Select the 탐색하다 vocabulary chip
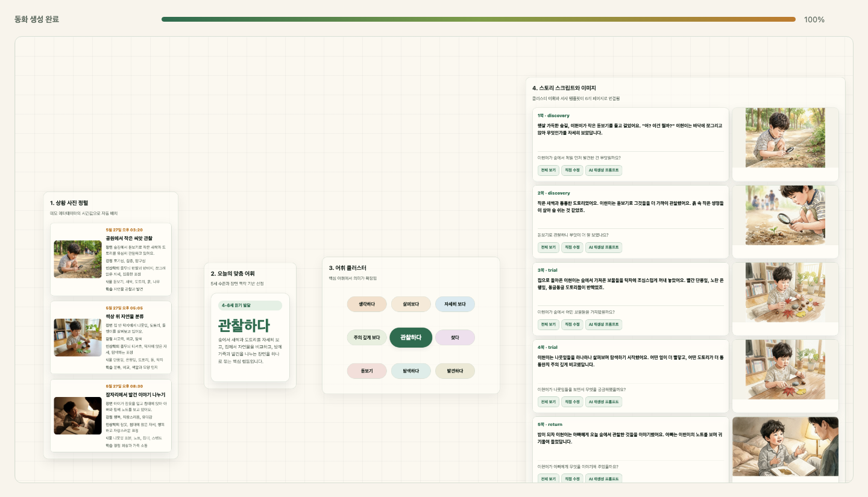The height and width of the screenshot is (497, 868). pos(411,371)
